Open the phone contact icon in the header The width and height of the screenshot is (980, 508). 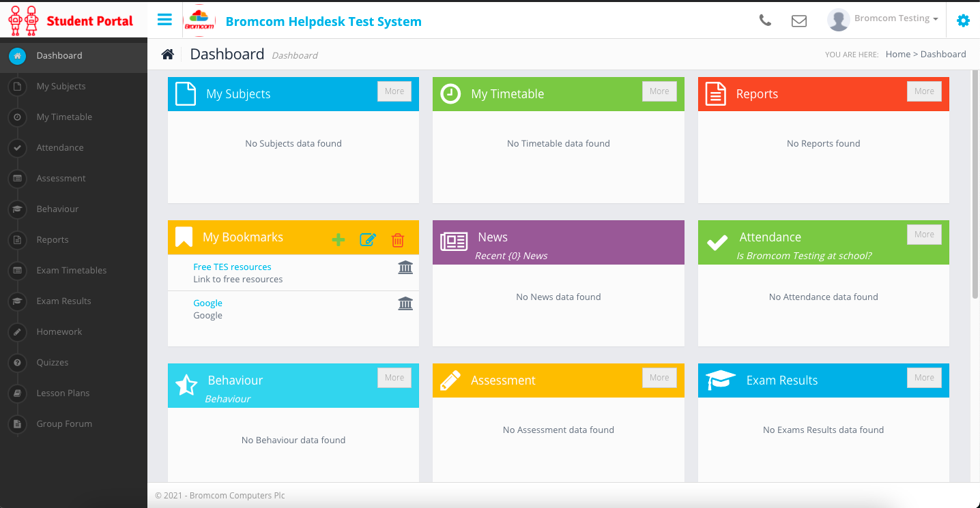[x=765, y=20]
